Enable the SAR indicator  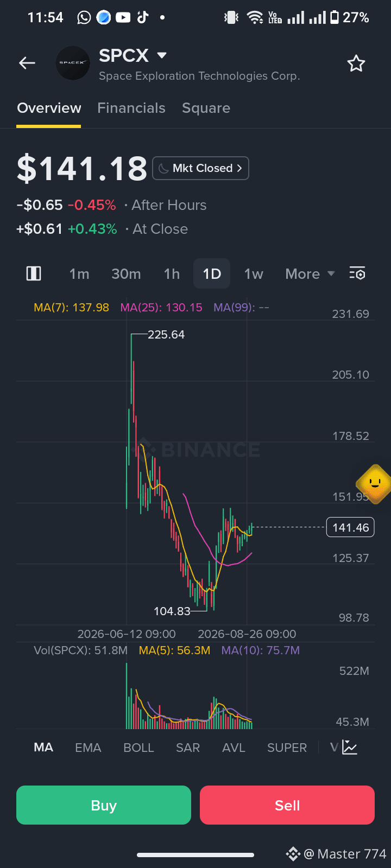pyautogui.click(x=188, y=748)
